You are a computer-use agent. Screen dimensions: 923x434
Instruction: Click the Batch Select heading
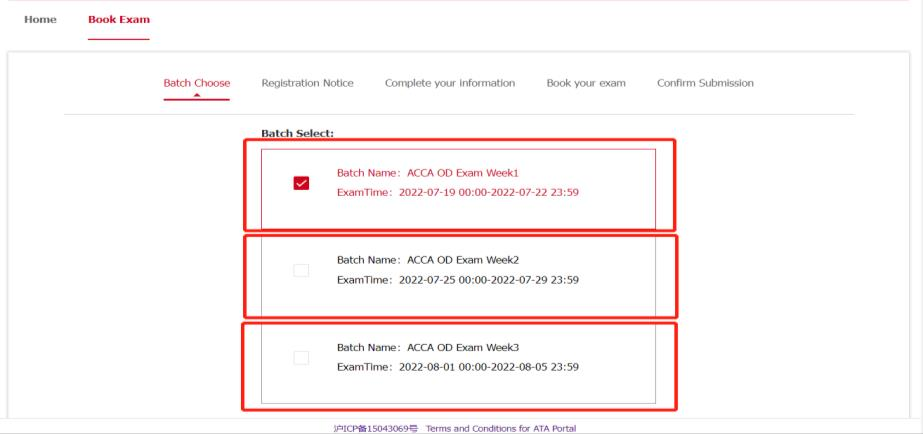pos(297,132)
